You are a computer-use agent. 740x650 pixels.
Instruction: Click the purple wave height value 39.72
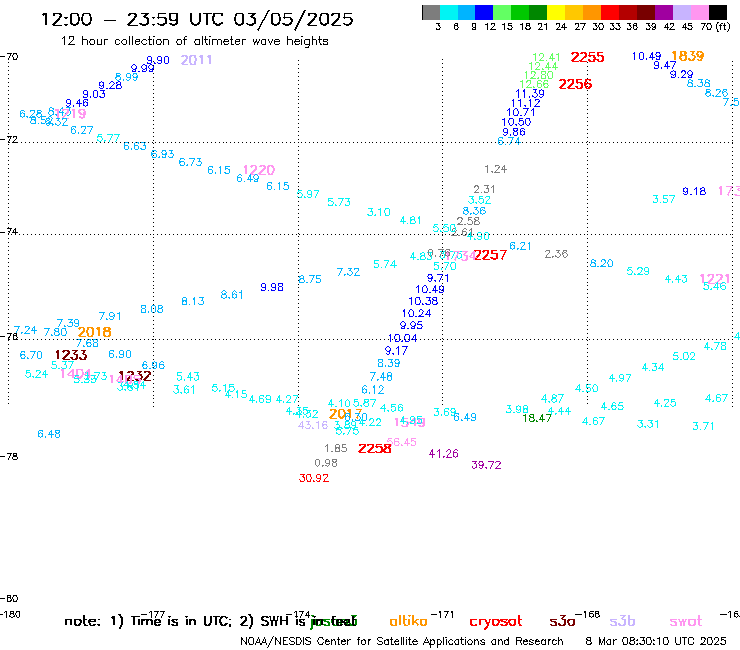486,465
